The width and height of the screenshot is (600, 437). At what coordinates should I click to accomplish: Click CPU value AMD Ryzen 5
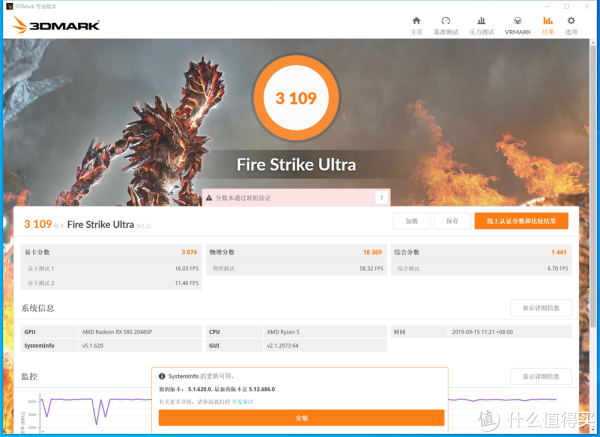click(x=283, y=332)
